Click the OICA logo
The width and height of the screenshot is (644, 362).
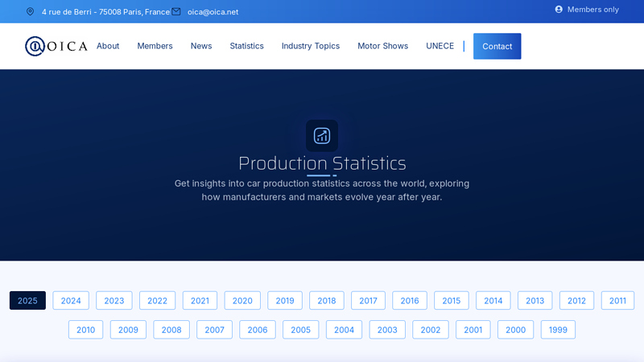click(x=56, y=46)
